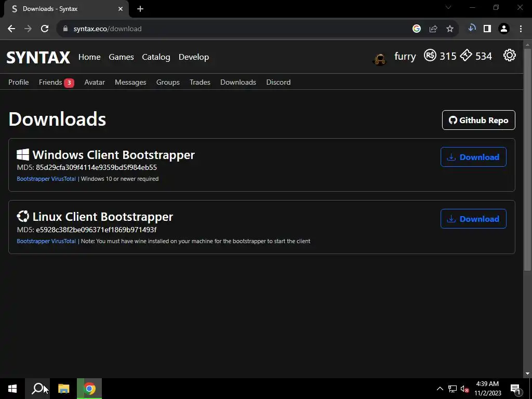Click the Robux currency icon
The height and width of the screenshot is (399, 532).
point(430,55)
